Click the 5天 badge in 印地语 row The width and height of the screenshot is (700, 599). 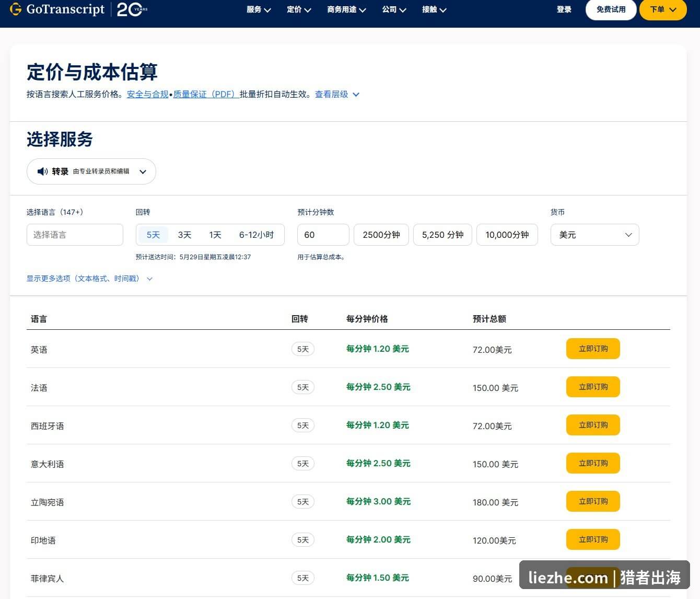pyautogui.click(x=303, y=540)
